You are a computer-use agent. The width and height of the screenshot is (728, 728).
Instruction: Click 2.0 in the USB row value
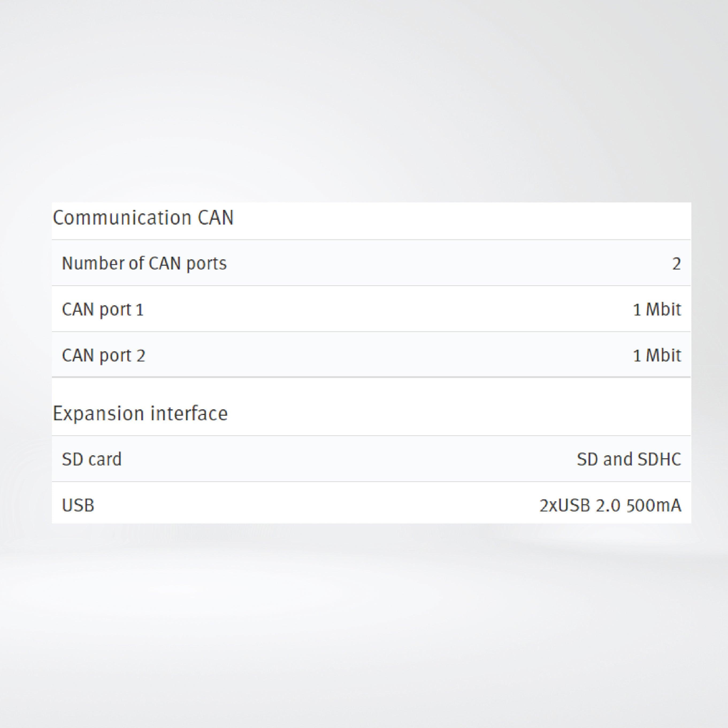608,506
